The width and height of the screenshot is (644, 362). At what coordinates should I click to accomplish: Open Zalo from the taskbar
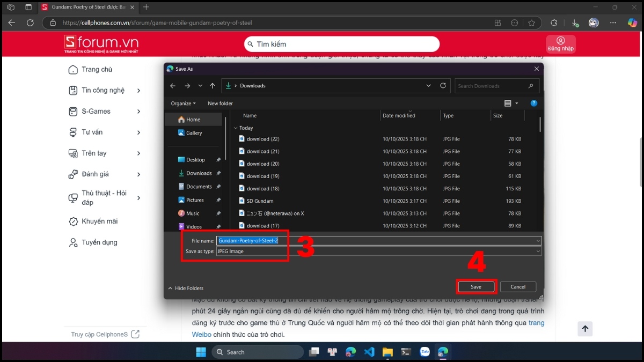[x=425, y=352]
